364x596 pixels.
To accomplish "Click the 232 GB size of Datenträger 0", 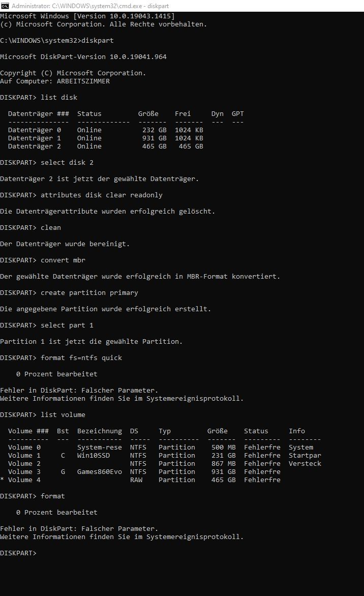I will 154,130.
